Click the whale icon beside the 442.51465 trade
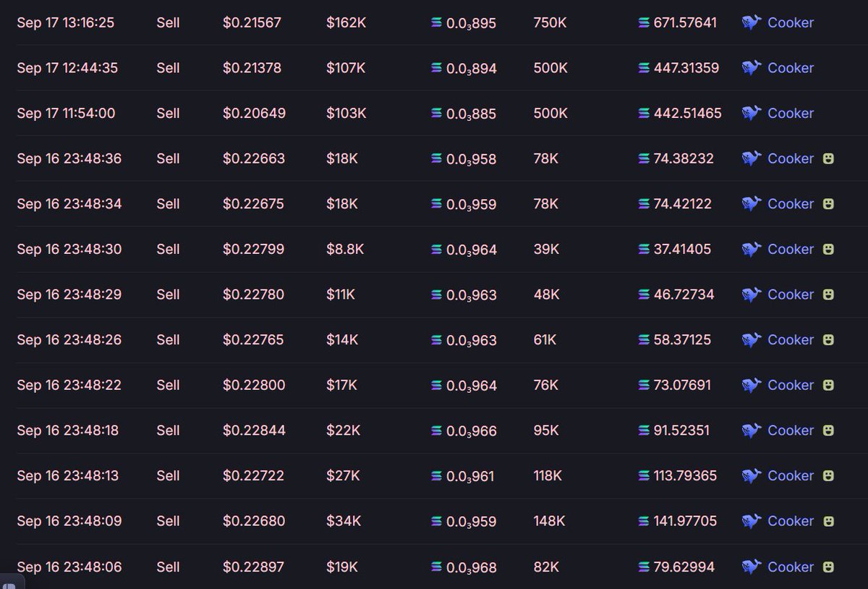The height and width of the screenshot is (589, 868). [752, 114]
